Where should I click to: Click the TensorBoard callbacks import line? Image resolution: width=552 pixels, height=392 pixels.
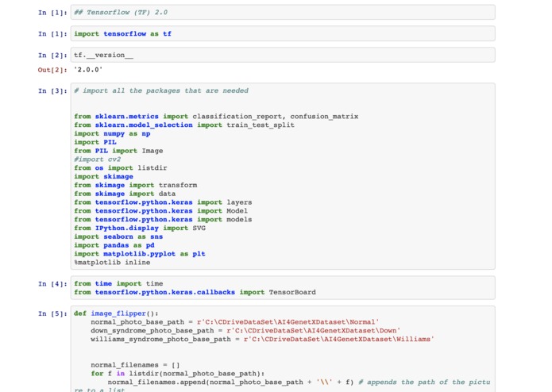pyautogui.click(x=195, y=292)
